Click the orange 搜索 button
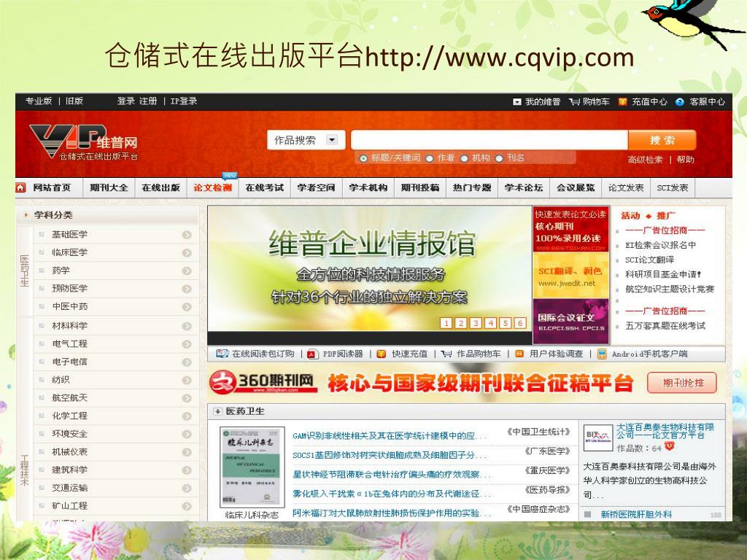The image size is (747, 560). [x=662, y=141]
